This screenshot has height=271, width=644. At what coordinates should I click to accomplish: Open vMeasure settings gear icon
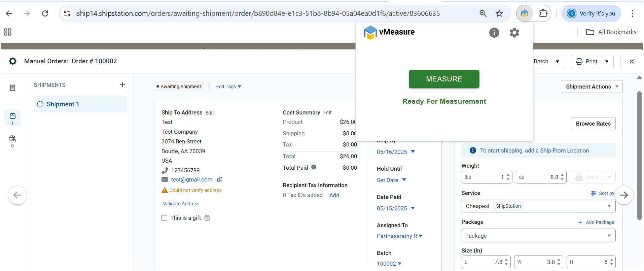pyautogui.click(x=514, y=33)
